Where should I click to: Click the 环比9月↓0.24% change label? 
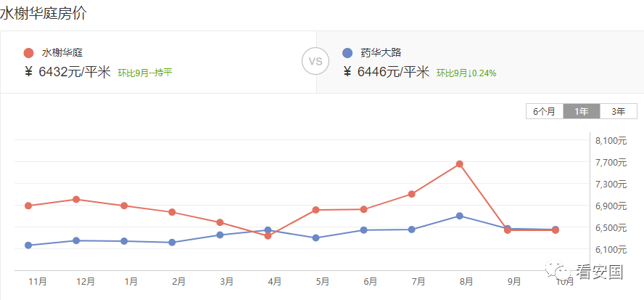[466, 73]
